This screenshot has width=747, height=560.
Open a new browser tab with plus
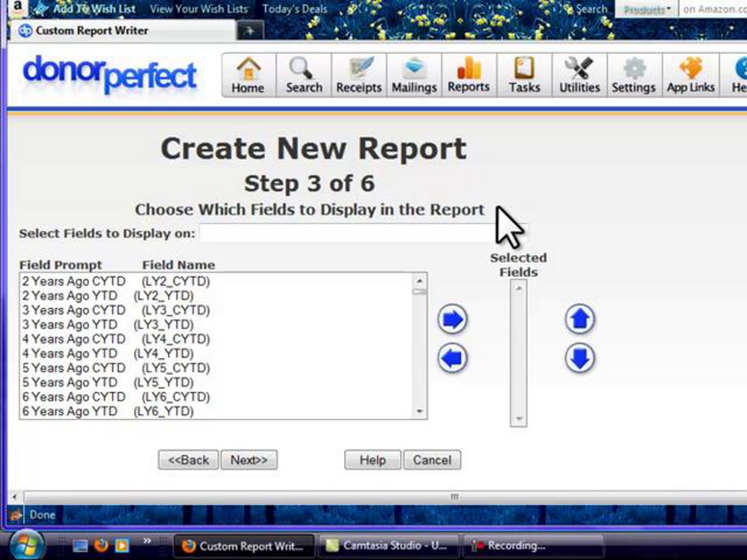(x=250, y=31)
